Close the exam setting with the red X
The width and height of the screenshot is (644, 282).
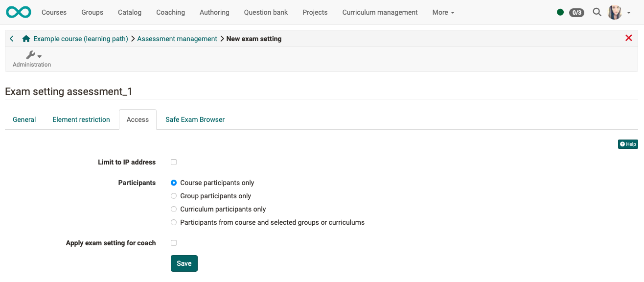pos(628,38)
